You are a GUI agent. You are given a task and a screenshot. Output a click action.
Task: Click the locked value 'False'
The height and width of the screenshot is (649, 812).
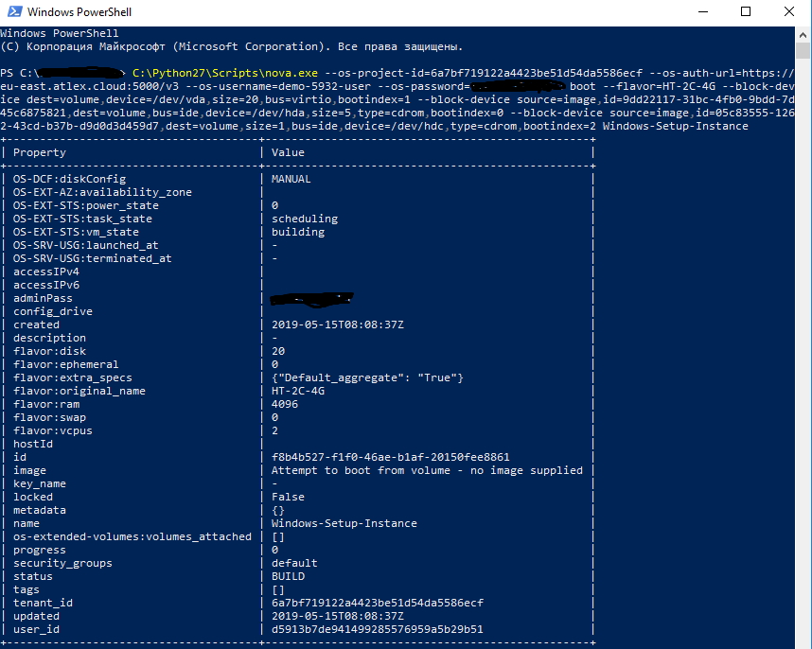pyautogui.click(x=288, y=497)
